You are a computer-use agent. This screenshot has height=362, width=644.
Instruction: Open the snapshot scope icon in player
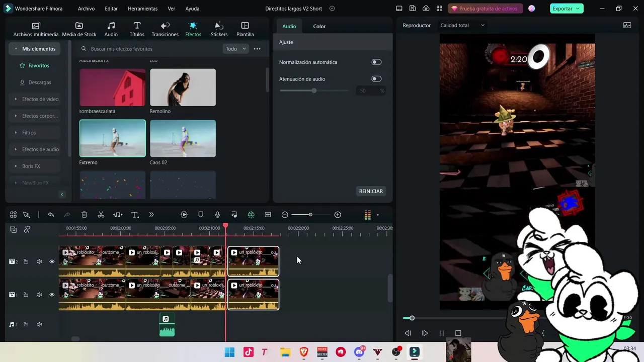627,25
